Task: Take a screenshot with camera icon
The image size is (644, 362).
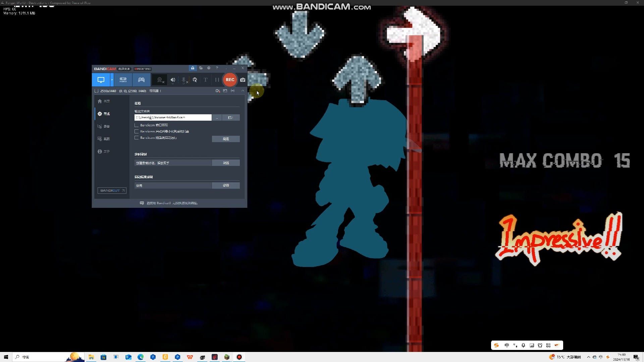Action: [x=243, y=80]
